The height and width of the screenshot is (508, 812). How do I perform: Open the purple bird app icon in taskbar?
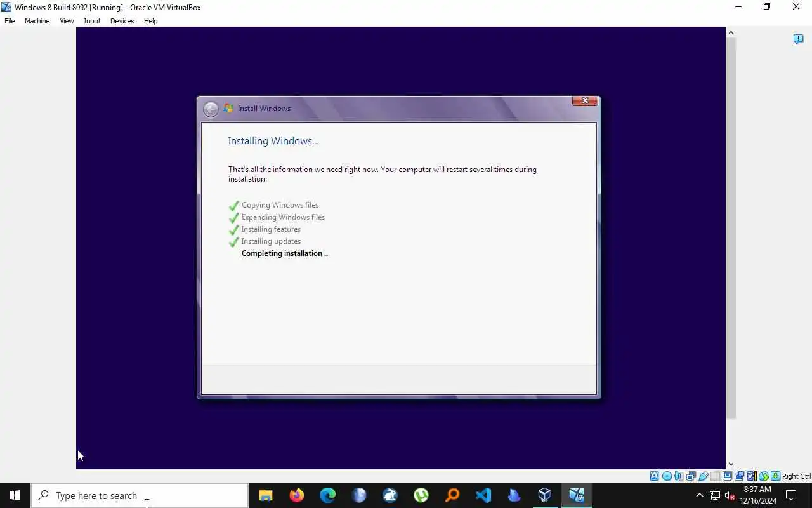pyautogui.click(x=514, y=495)
